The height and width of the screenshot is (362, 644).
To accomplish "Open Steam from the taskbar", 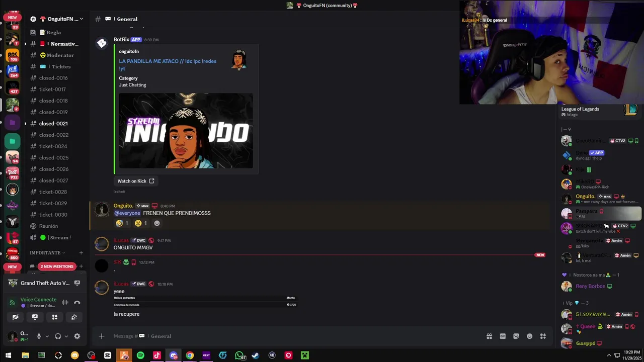I will [x=256, y=355].
